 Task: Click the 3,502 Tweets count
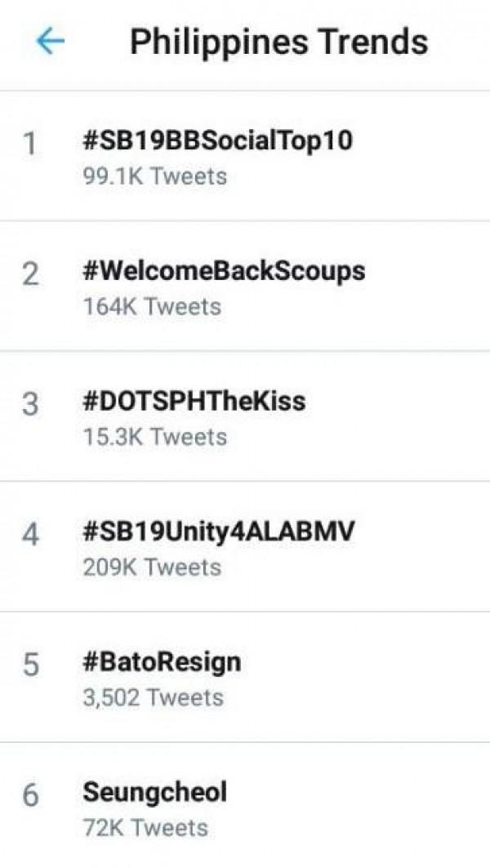click(153, 697)
